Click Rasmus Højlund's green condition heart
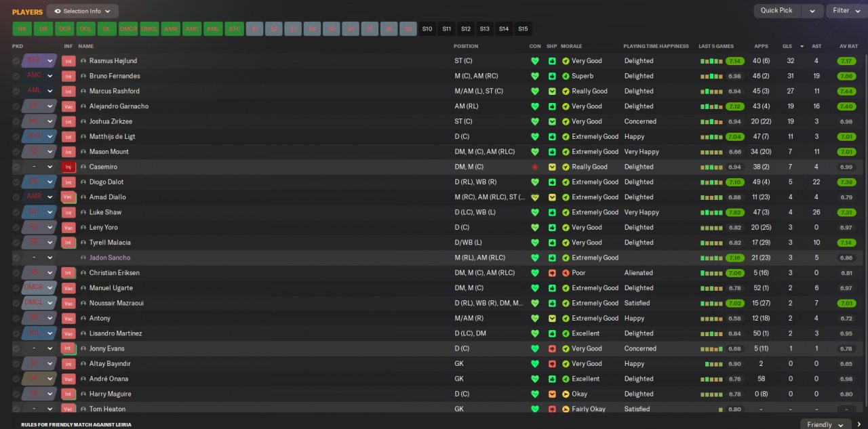 tap(535, 61)
